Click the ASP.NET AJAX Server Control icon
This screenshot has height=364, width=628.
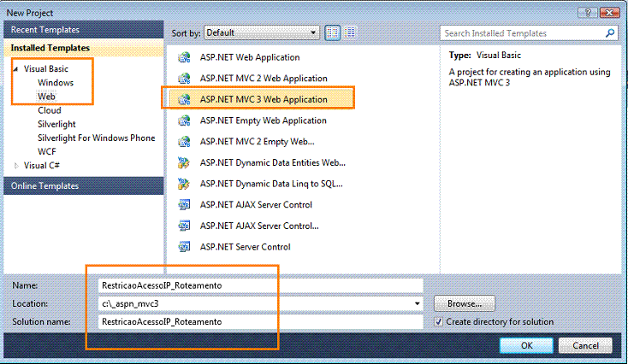point(184,205)
